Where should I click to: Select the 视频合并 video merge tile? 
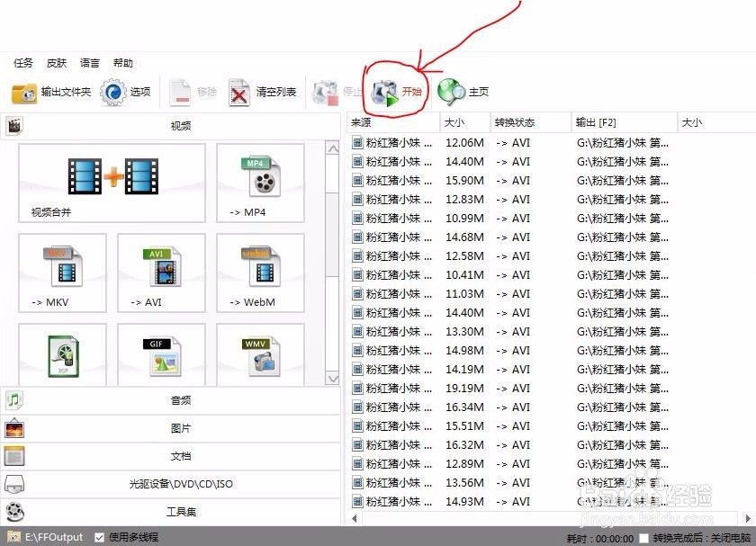click(x=112, y=183)
